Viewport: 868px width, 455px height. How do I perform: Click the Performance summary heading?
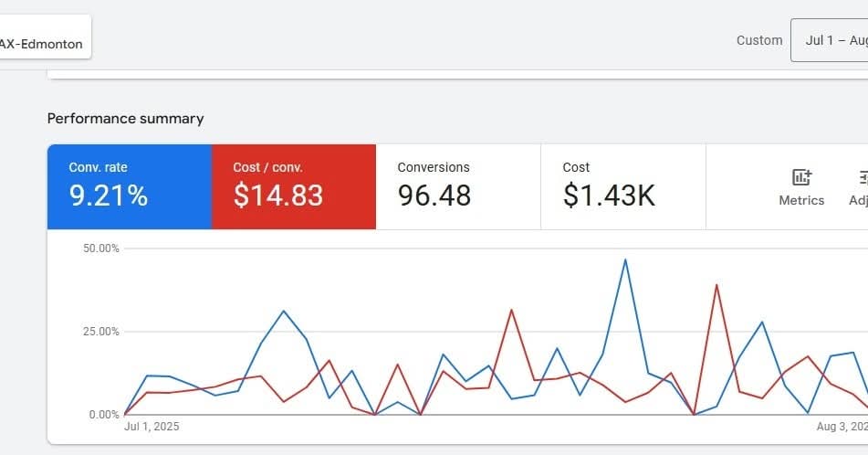[x=126, y=119]
